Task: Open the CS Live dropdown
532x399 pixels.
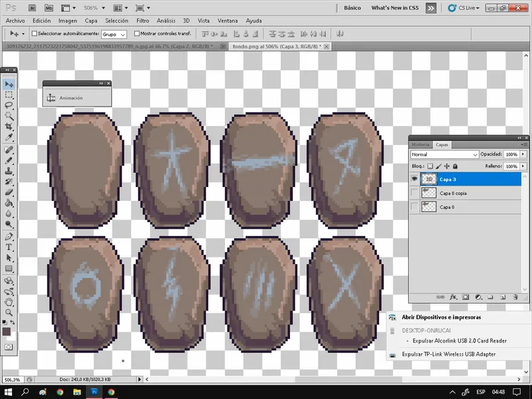Action: click(464, 8)
